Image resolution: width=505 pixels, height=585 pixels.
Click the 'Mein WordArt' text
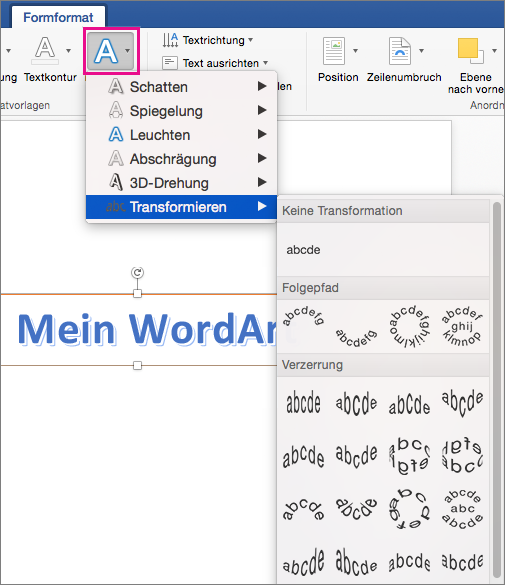148,329
